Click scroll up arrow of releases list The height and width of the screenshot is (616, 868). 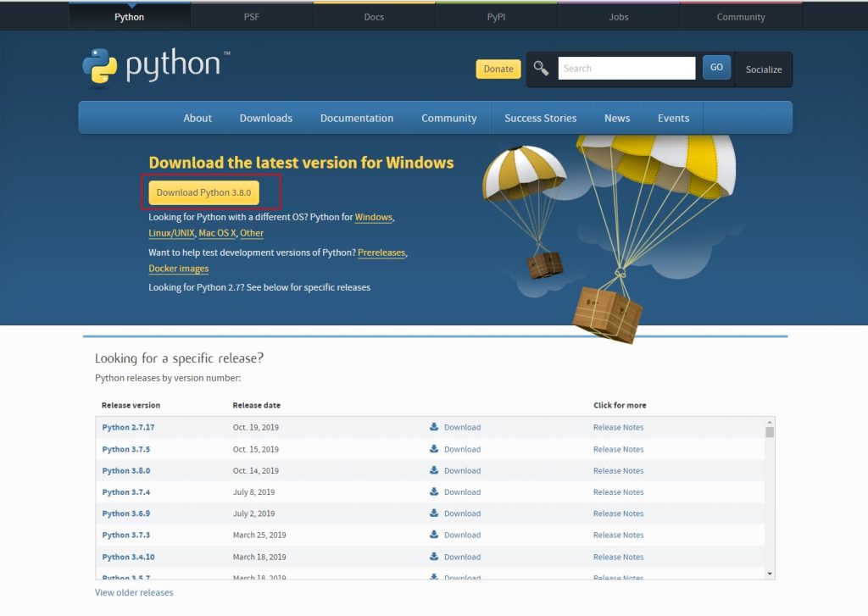[770, 422]
